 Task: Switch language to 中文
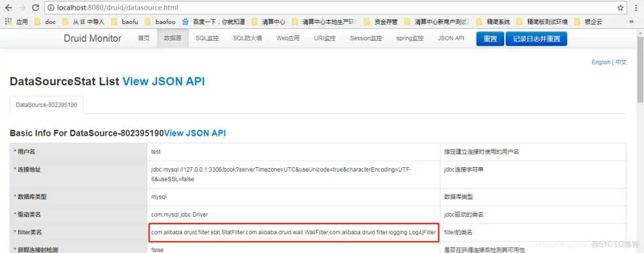(x=621, y=62)
